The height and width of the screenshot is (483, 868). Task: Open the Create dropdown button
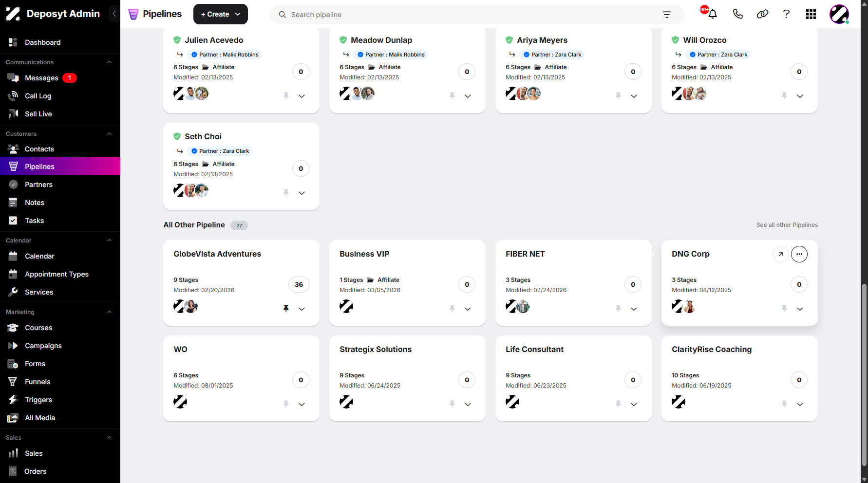(221, 14)
